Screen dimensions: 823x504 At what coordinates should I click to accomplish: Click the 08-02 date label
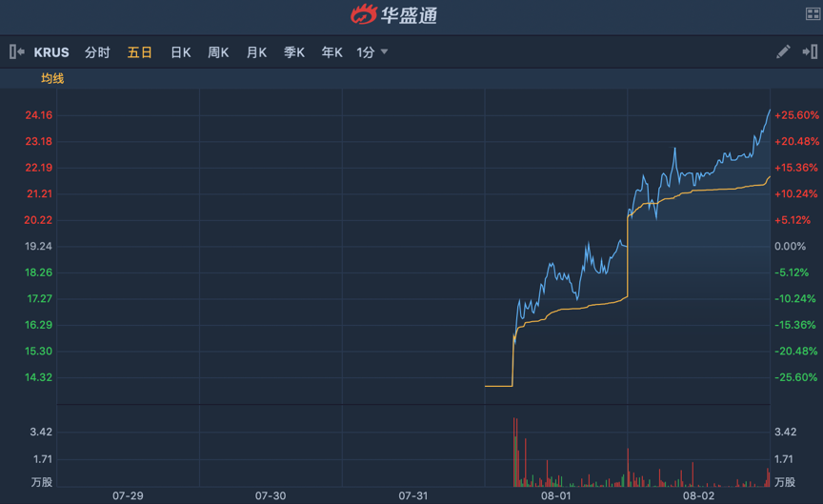point(698,495)
